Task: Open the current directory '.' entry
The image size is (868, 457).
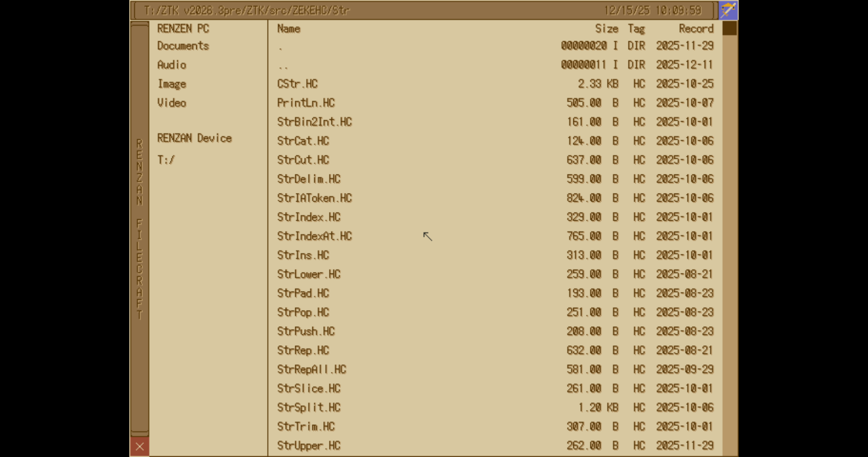Action: coord(495,46)
